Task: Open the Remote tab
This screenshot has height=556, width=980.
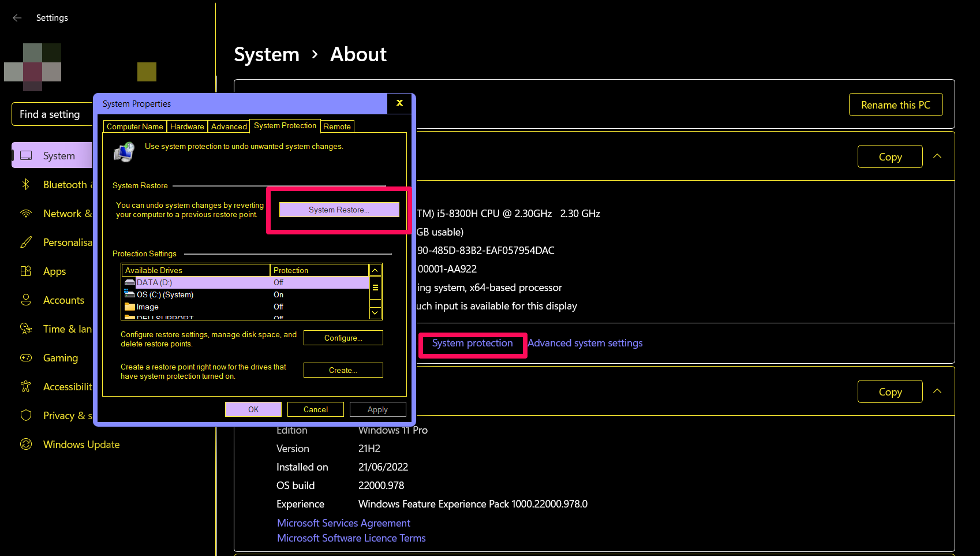Action: point(337,126)
